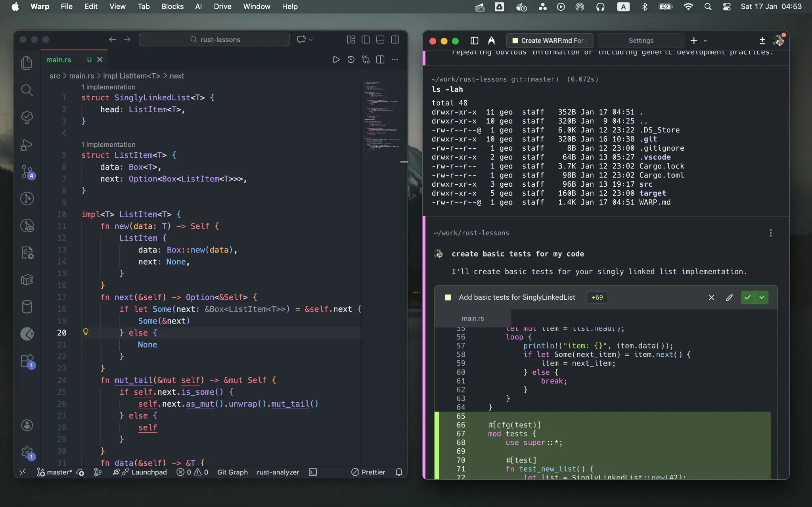The image size is (812, 507).
Task: Toggle the VS Code bottom panel
Action: coord(380,39)
